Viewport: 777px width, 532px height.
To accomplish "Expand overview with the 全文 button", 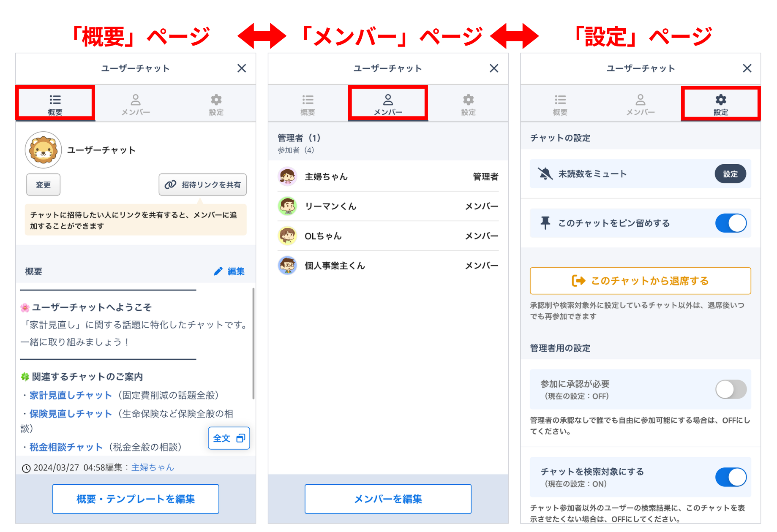I will tap(229, 438).
